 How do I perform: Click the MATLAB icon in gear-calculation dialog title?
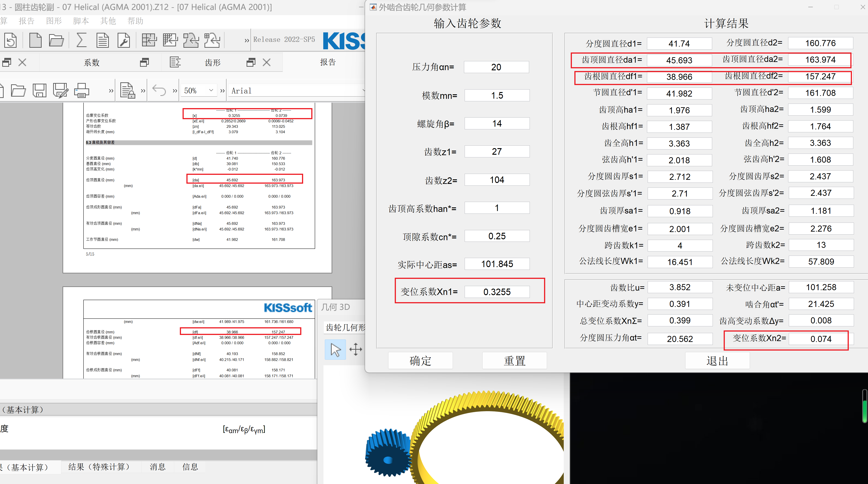tap(373, 7)
